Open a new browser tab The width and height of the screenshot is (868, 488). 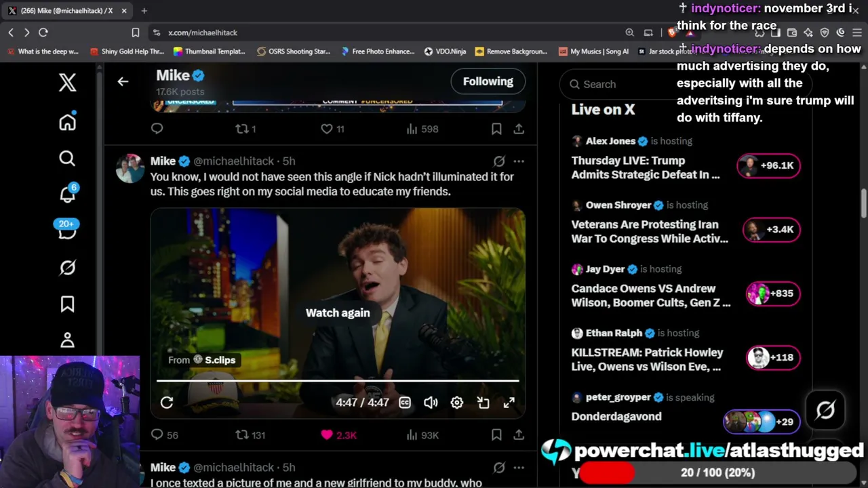click(144, 11)
